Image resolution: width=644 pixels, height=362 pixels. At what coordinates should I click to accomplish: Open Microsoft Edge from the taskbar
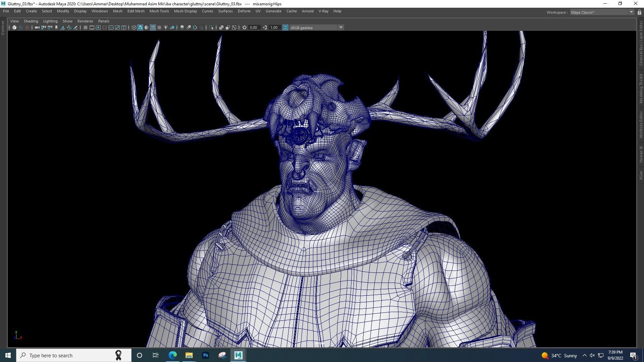173,355
